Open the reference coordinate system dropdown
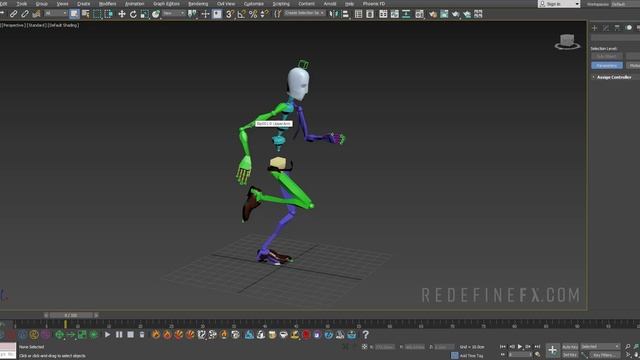Screen dimensions: 640x360 pyautogui.click(x=173, y=14)
